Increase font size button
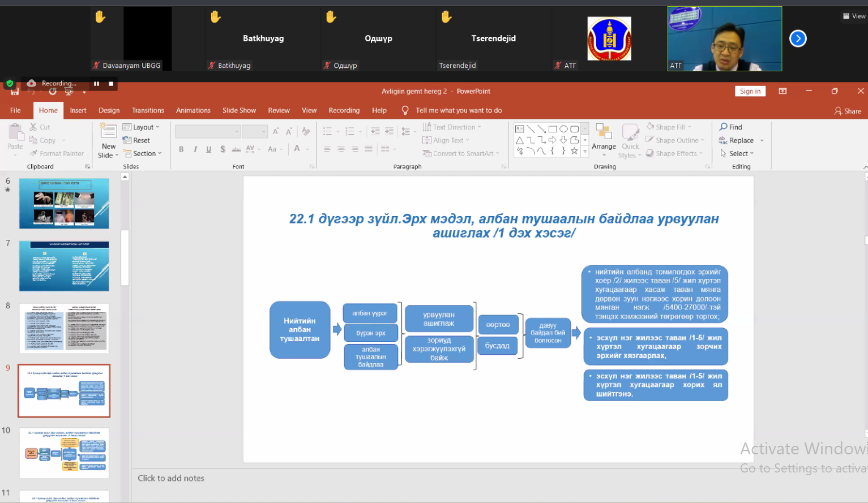Screen dimensions: 868x503 point(276,131)
